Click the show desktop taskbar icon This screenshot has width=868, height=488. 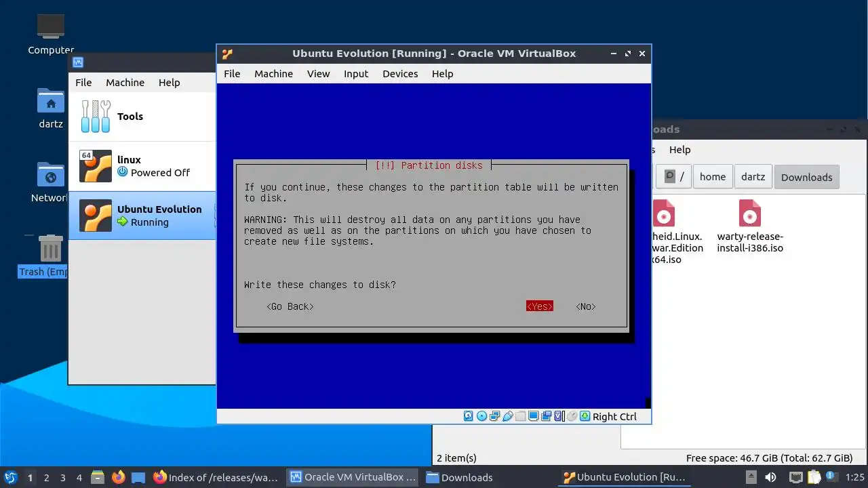pos(138,477)
